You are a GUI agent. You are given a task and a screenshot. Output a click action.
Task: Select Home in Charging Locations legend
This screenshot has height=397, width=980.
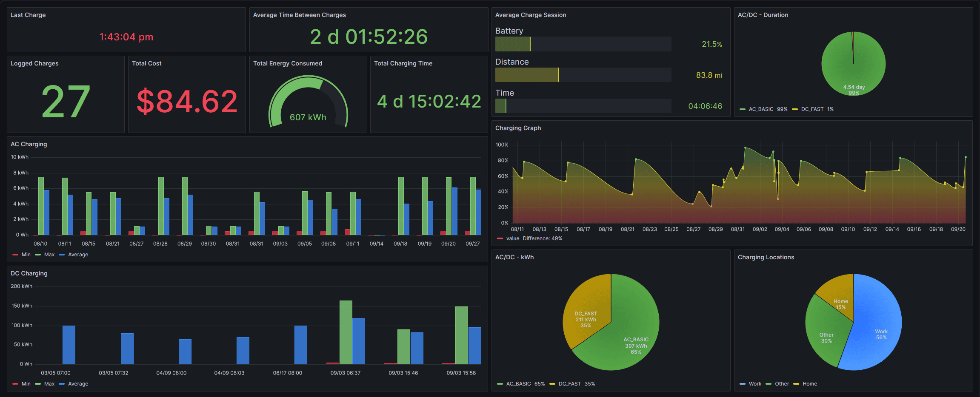tap(809, 384)
